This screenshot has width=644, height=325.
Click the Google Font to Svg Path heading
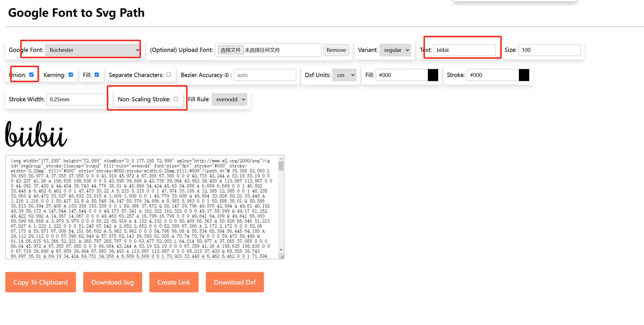click(76, 13)
